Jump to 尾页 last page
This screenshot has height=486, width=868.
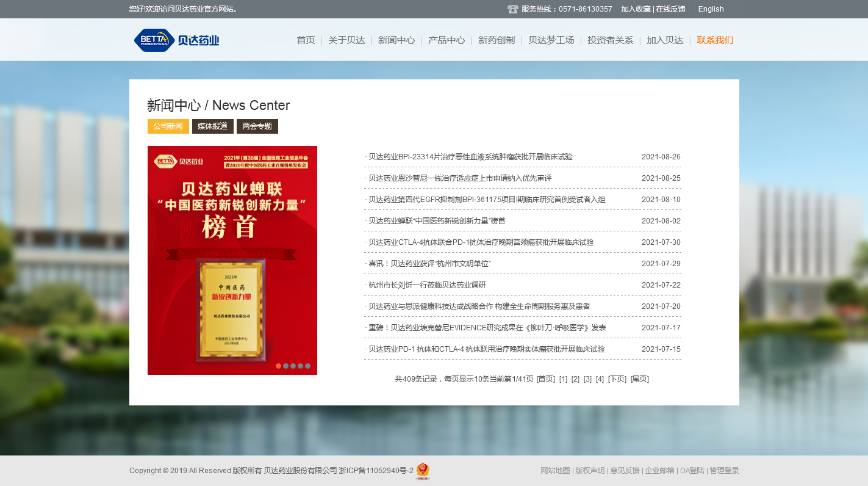pyautogui.click(x=640, y=379)
